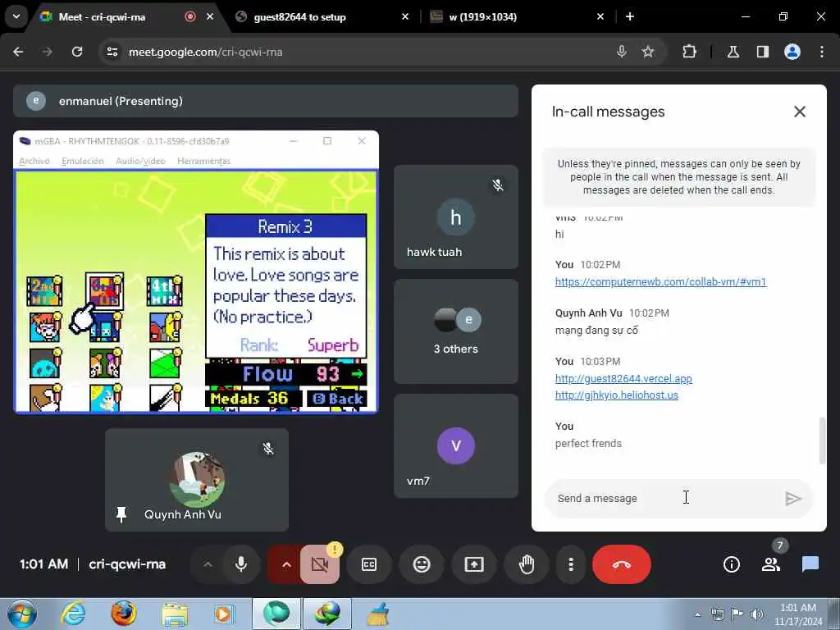Show the people list
The width and height of the screenshot is (840, 630).
[771, 564]
